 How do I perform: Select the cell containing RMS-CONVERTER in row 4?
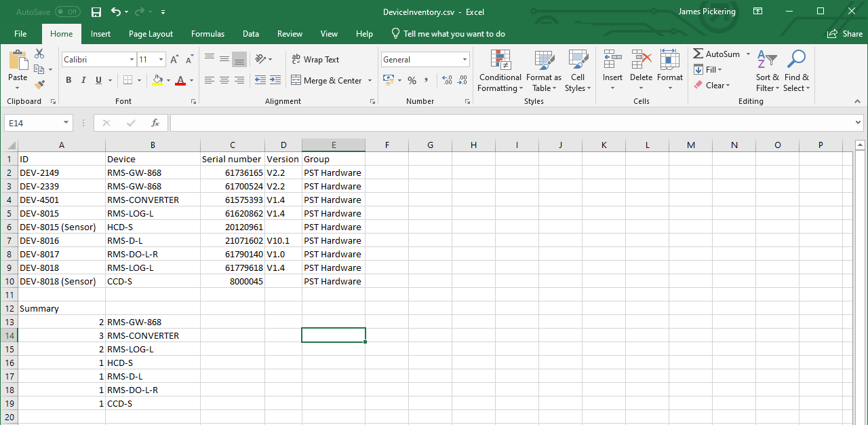[153, 200]
